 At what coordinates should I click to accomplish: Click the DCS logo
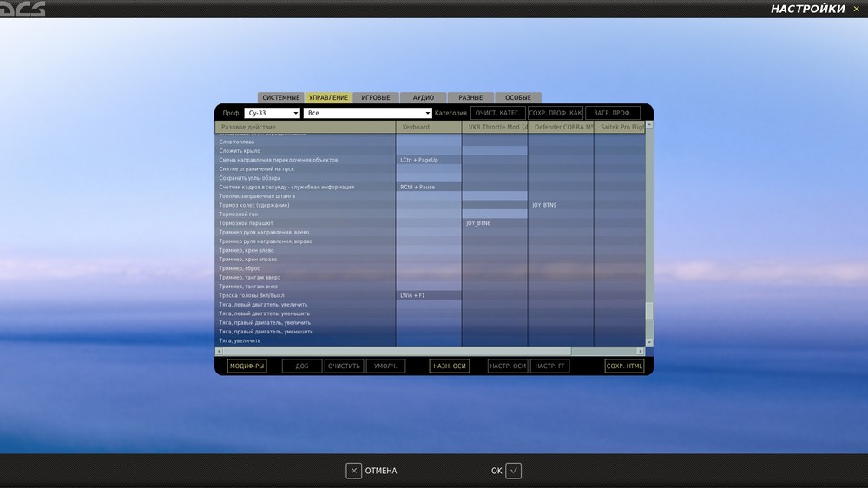click(x=23, y=9)
